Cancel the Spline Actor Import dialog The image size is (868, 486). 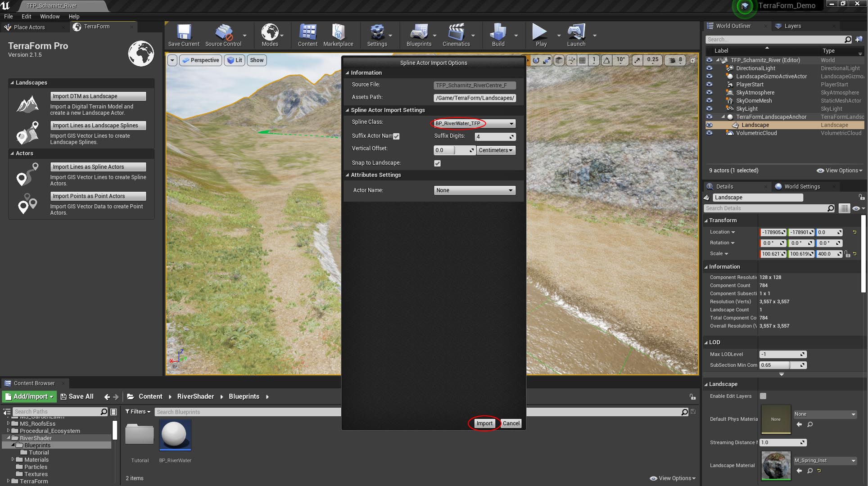(x=511, y=423)
